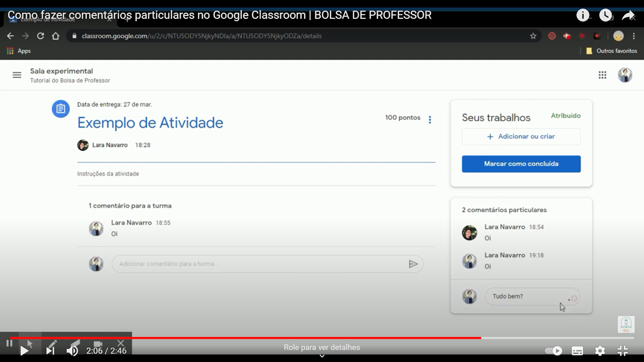This screenshot has height=362, width=644.
Task: Open the Apps bookmarks shortcut
Action: click(19, 51)
